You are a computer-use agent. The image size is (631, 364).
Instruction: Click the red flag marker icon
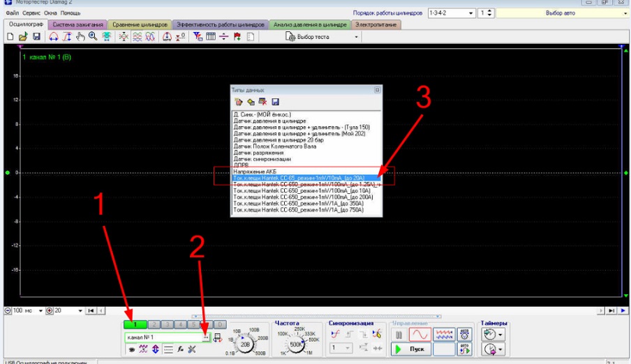pyautogui.click(x=237, y=36)
